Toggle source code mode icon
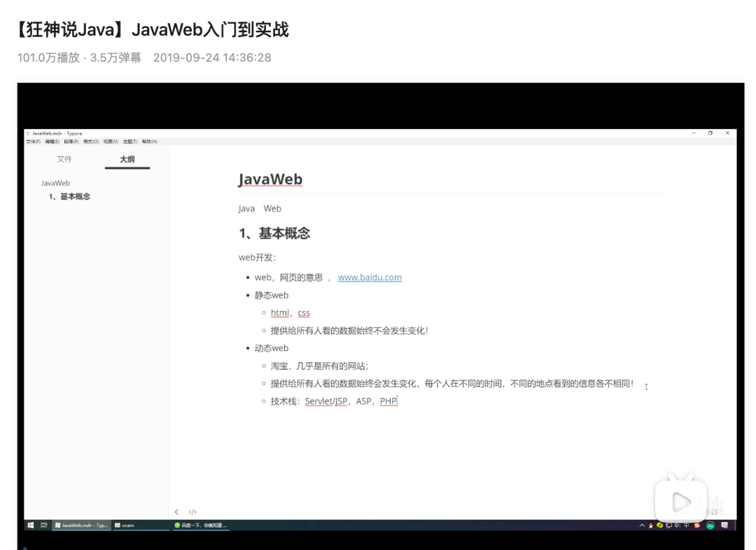Image resolution: width=756 pixels, height=550 pixels. click(192, 512)
